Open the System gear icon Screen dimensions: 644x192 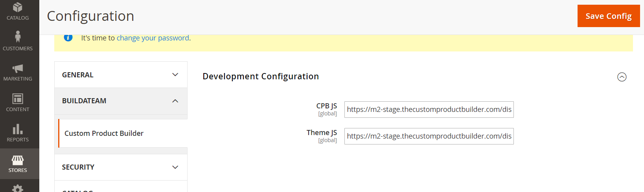coord(18,188)
